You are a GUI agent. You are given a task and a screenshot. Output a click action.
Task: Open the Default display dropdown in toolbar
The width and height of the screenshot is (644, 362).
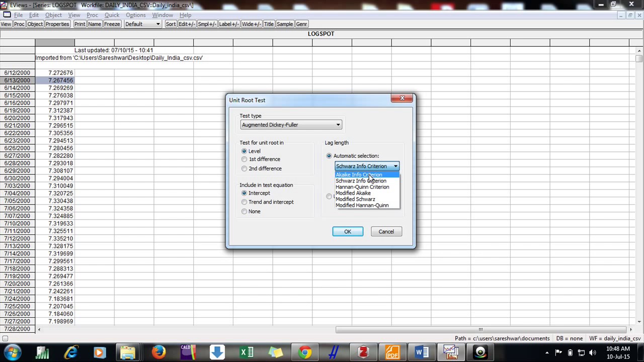142,24
